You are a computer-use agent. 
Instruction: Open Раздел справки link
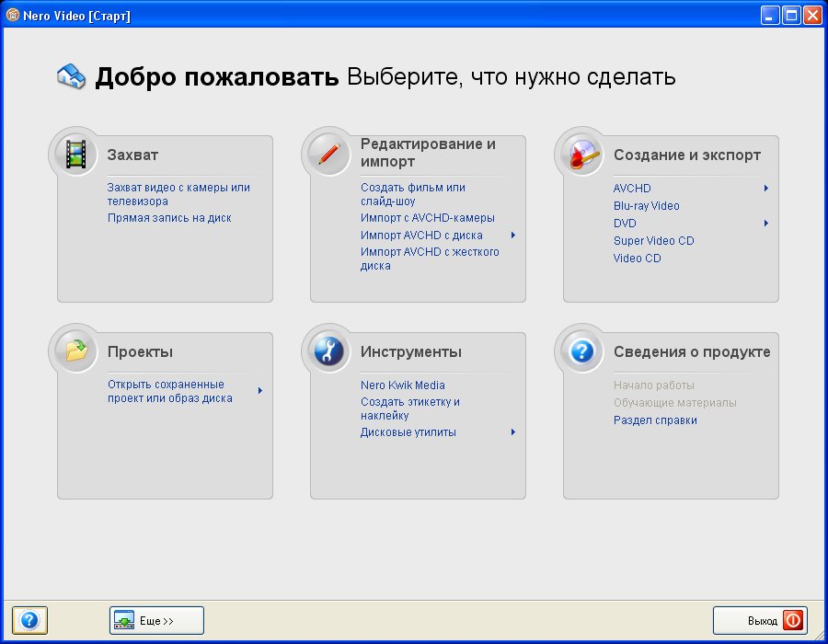click(x=655, y=420)
